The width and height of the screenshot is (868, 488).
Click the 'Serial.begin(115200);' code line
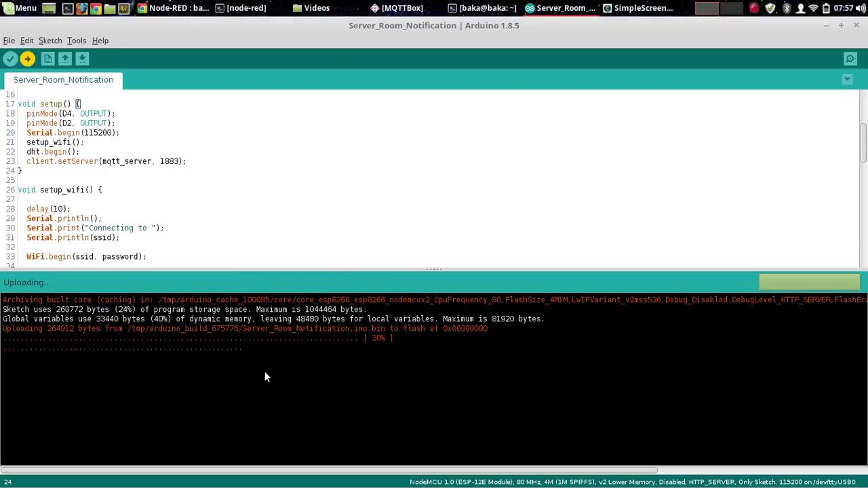click(x=73, y=133)
